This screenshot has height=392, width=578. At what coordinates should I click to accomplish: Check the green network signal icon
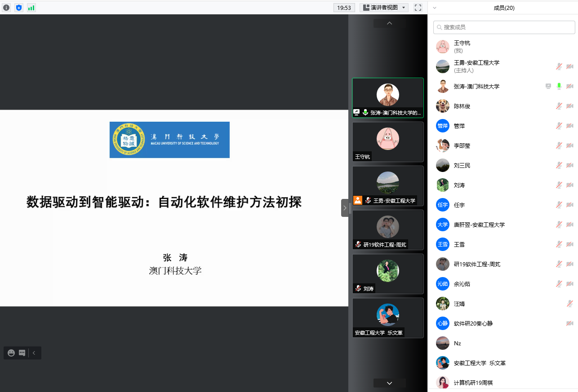[31, 8]
